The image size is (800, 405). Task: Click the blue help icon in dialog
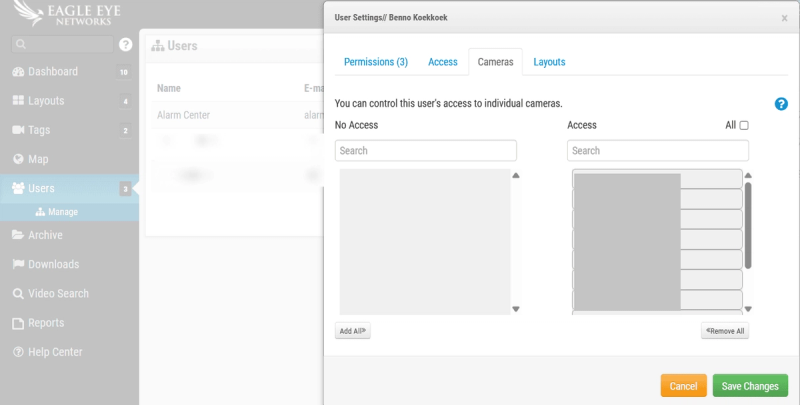(x=781, y=104)
